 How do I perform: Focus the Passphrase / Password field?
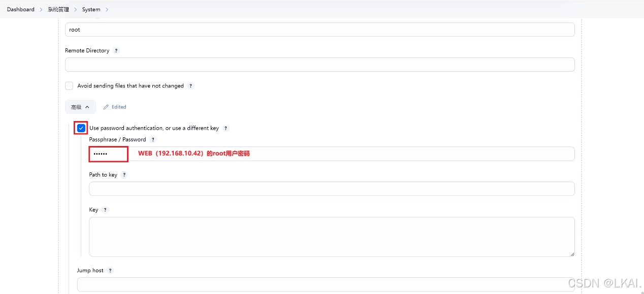(x=332, y=154)
